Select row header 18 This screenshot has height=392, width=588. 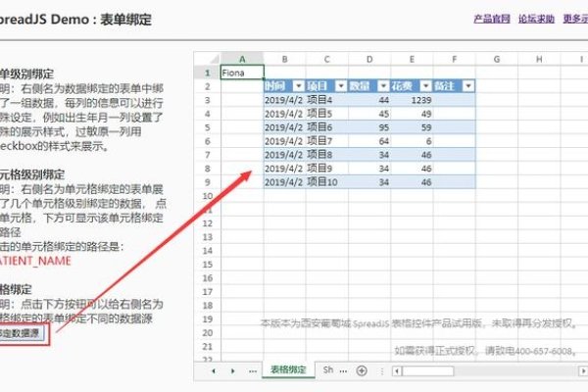[208, 306]
